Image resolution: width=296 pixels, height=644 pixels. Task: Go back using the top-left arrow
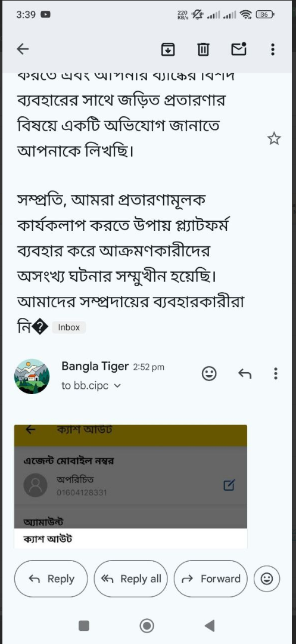pos(23,49)
